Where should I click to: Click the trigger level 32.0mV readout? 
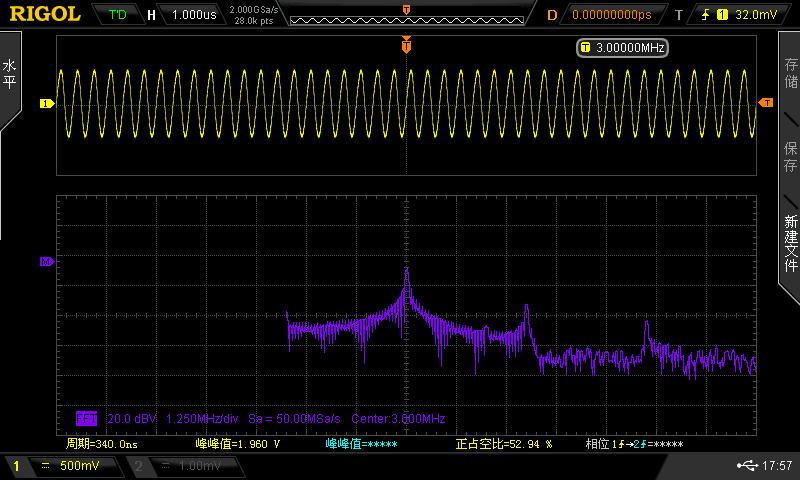pos(756,15)
